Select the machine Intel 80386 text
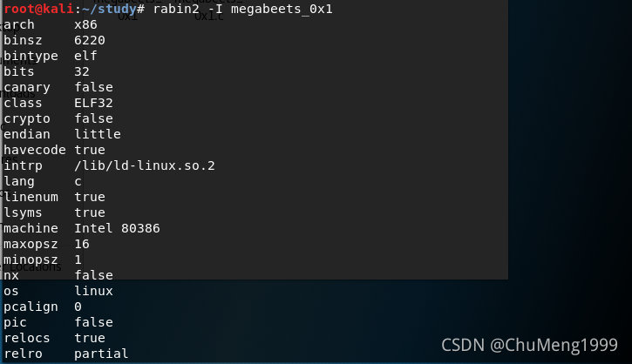The image size is (632, 364). point(117,228)
